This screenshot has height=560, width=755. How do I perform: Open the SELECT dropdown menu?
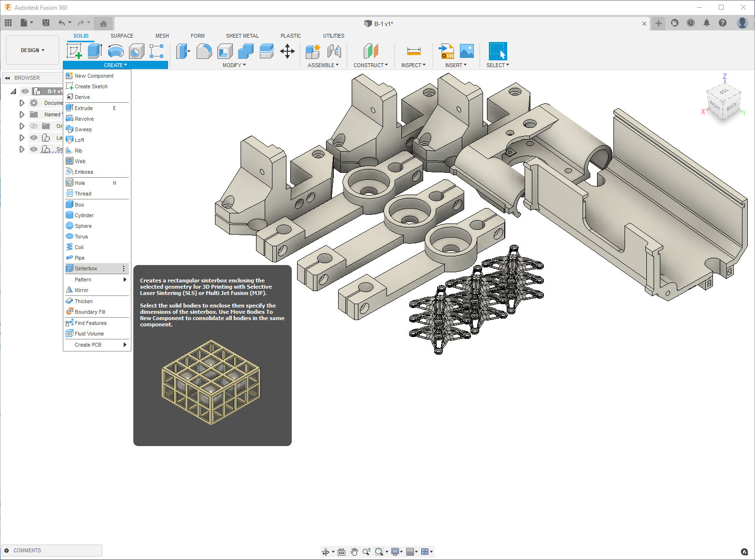498,65
